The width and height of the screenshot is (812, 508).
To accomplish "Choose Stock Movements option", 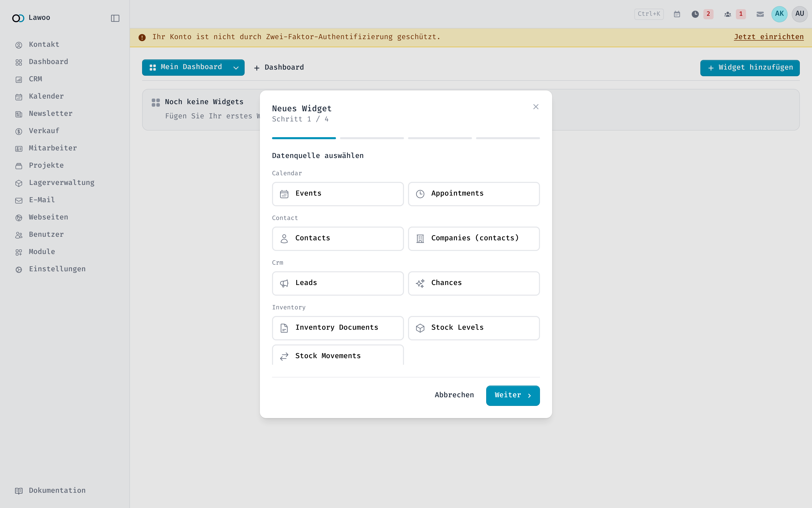I will [x=337, y=355].
